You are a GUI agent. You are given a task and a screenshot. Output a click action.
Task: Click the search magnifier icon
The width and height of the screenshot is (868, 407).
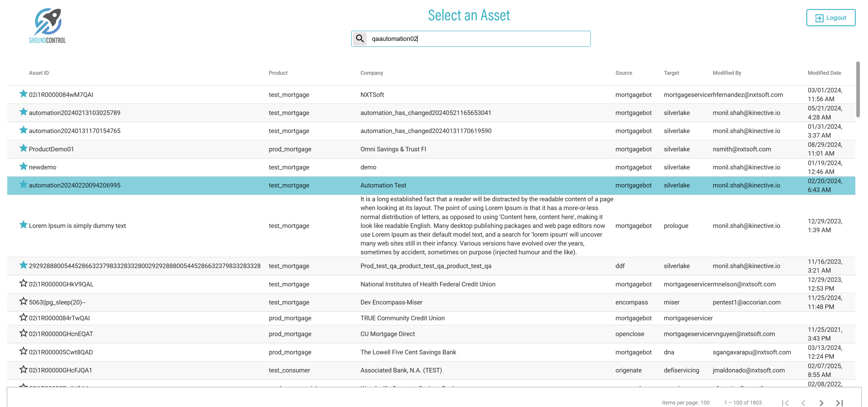pos(360,38)
